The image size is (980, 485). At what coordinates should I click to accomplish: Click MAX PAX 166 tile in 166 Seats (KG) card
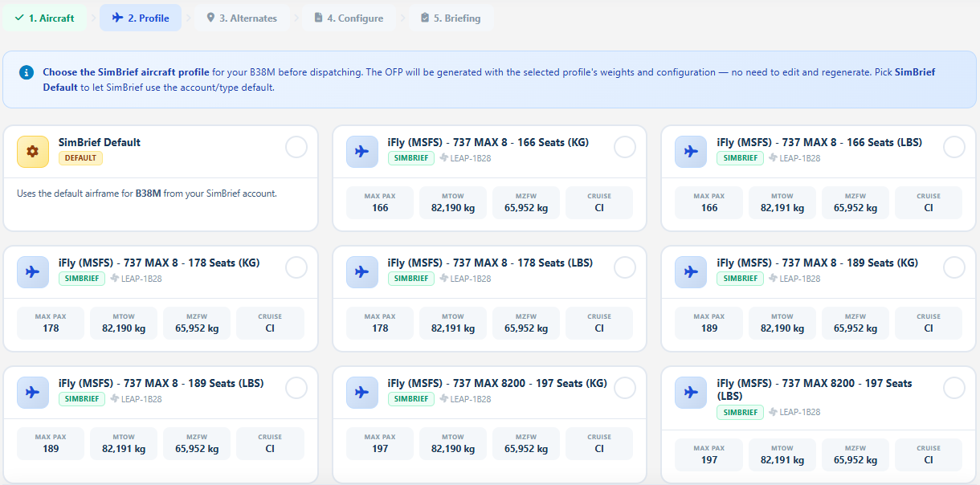[381, 202]
